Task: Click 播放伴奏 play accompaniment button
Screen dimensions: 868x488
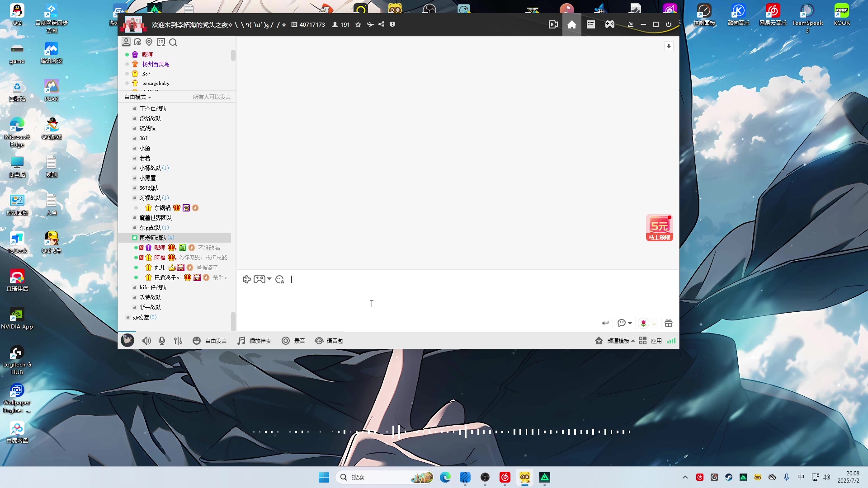Action: click(x=254, y=341)
